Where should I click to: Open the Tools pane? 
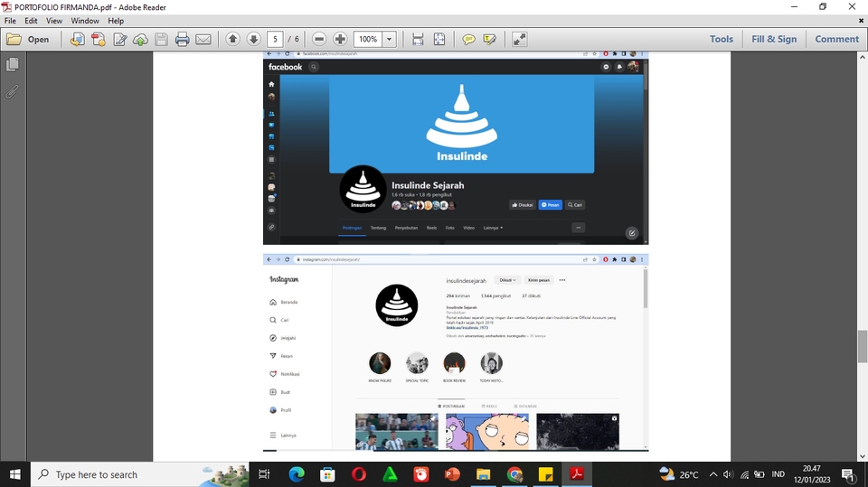[722, 39]
